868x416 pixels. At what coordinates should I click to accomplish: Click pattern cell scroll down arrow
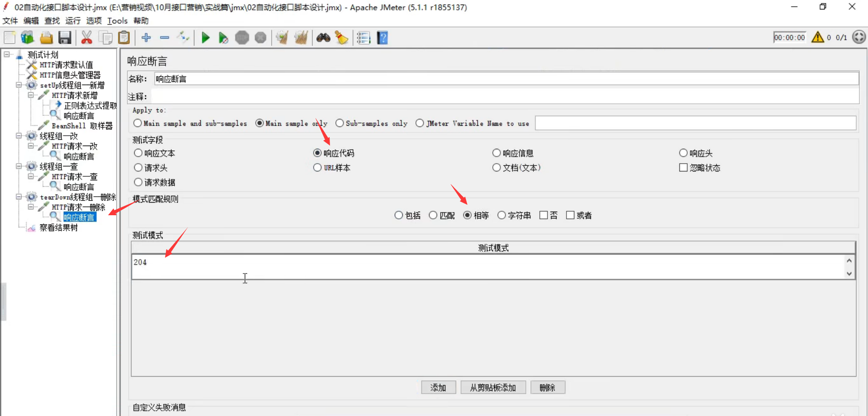pos(849,274)
